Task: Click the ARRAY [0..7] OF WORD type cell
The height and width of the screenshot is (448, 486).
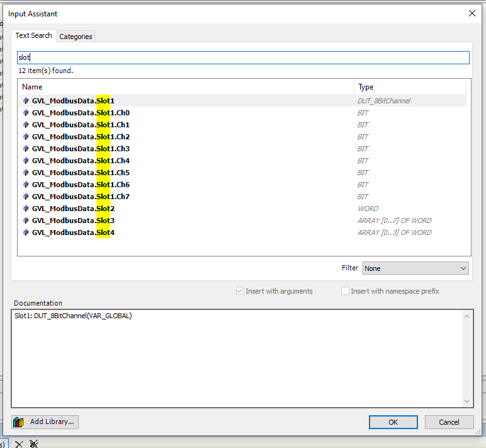Action: (x=394, y=221)
